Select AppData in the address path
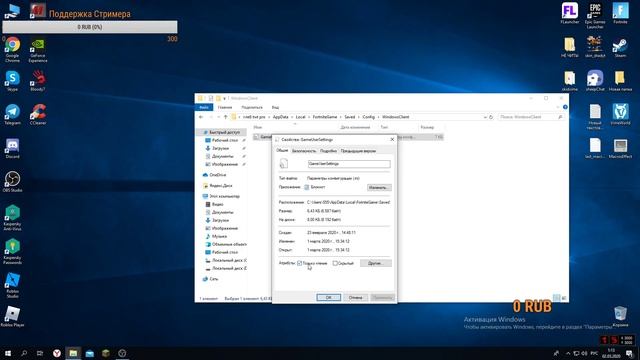The height and width of the screenshot is (360, 640). [x=280, y=117]
